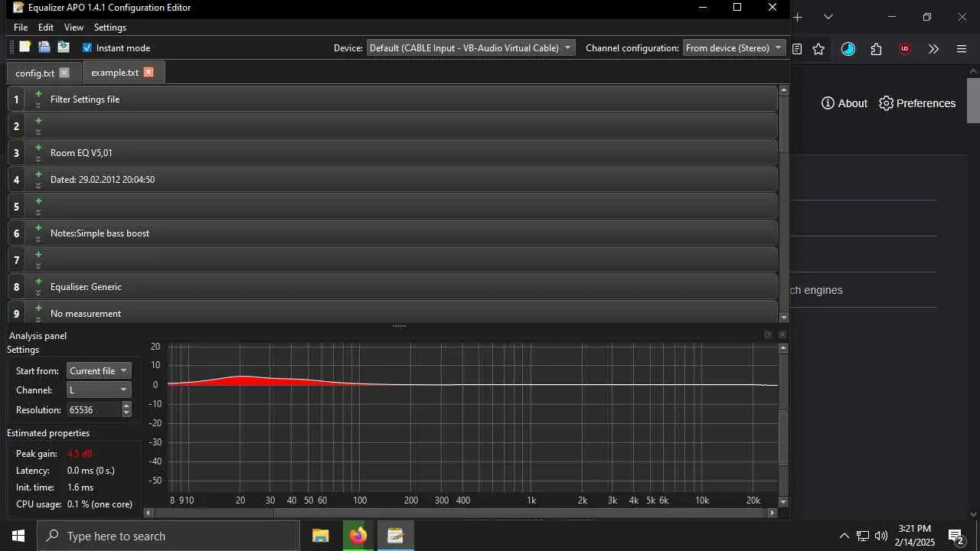
Task: Select row number 6 handle
Action: 16,233
